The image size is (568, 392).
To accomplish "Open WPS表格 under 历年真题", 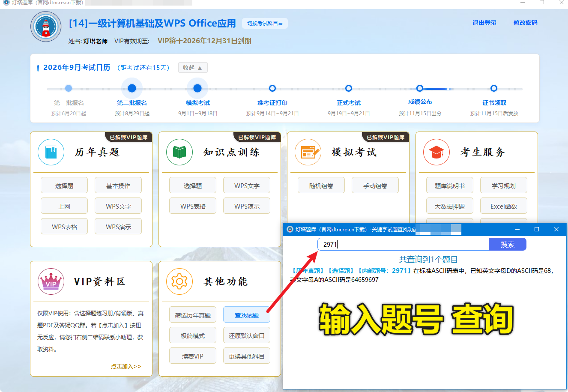I will [64, 227].
